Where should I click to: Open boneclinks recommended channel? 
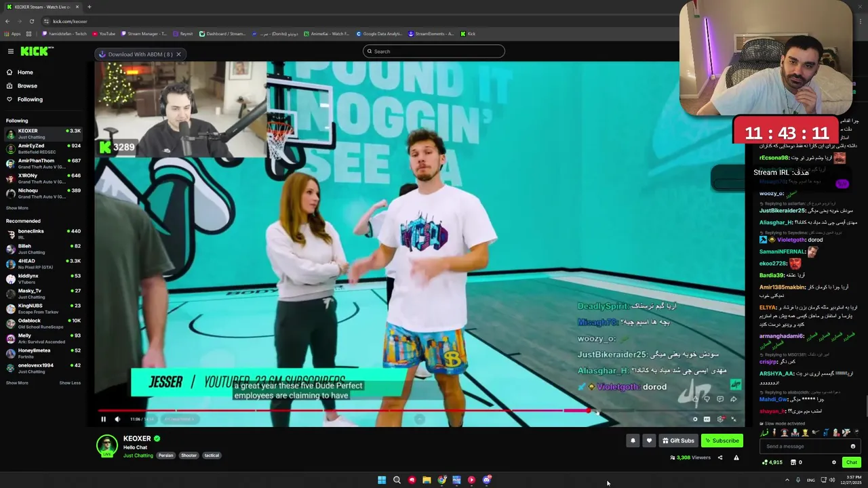click(x=43, y=234)
